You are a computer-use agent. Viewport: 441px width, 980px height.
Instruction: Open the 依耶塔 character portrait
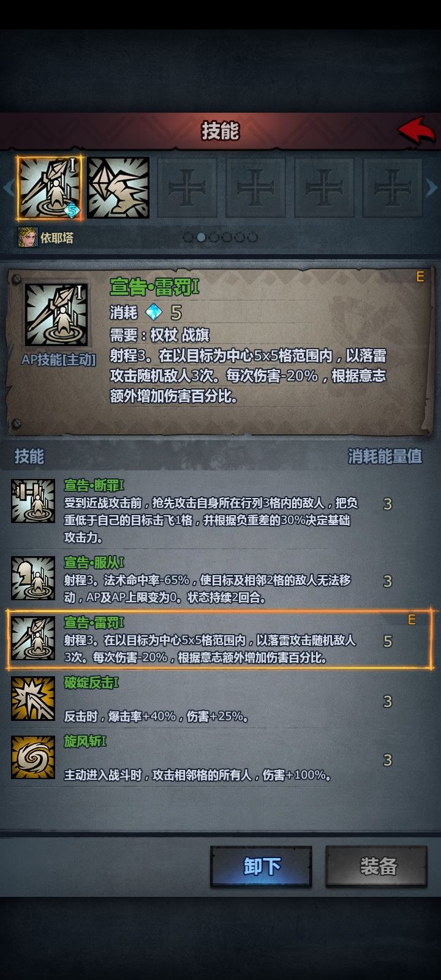click(x=28, y=237)
